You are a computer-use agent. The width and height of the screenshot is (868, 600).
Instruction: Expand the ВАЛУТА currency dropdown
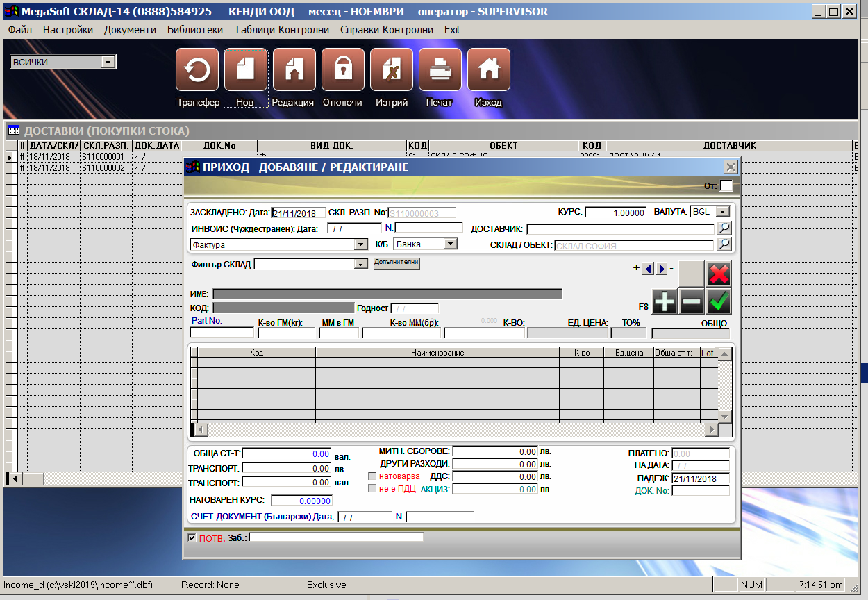(722, 212)
